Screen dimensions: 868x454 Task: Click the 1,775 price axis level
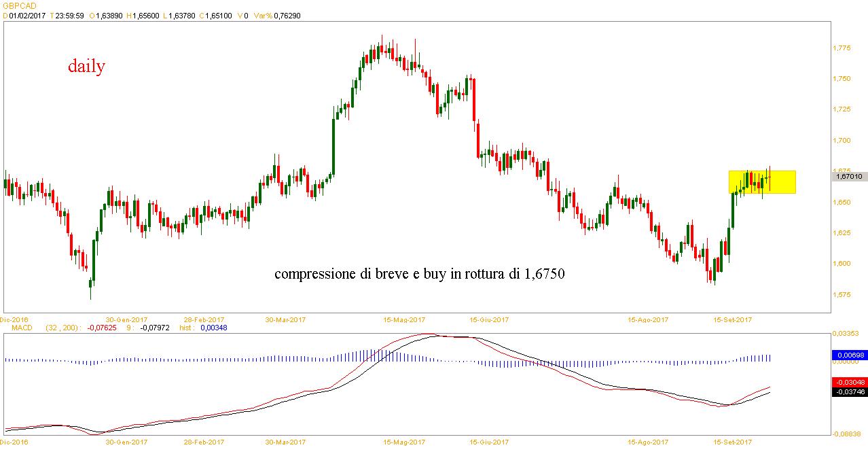click(x=842, y=48)
